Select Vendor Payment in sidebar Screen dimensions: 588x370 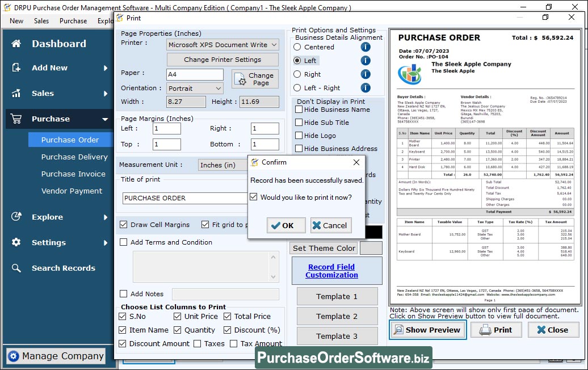tap(72, 191)
